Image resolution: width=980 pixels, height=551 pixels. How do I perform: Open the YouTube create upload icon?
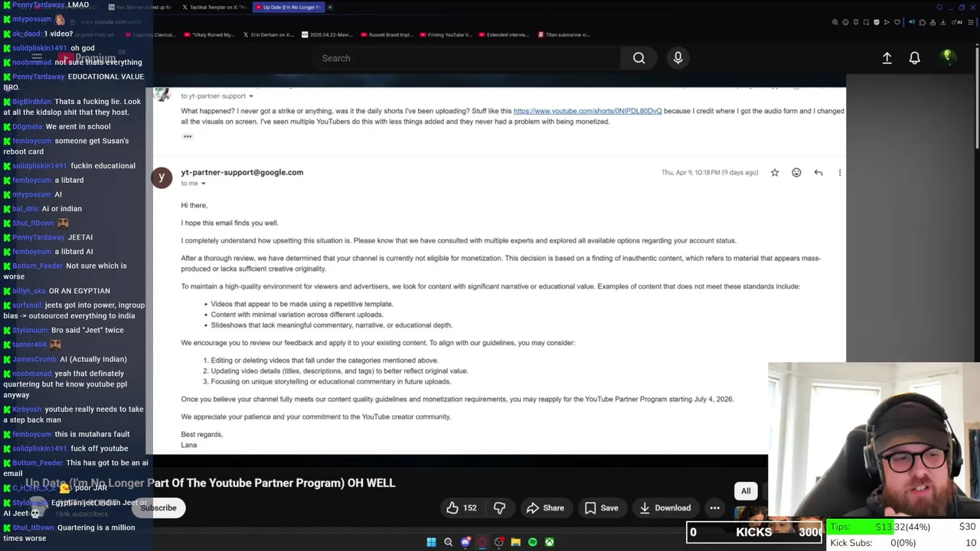(x=887, y=58)
